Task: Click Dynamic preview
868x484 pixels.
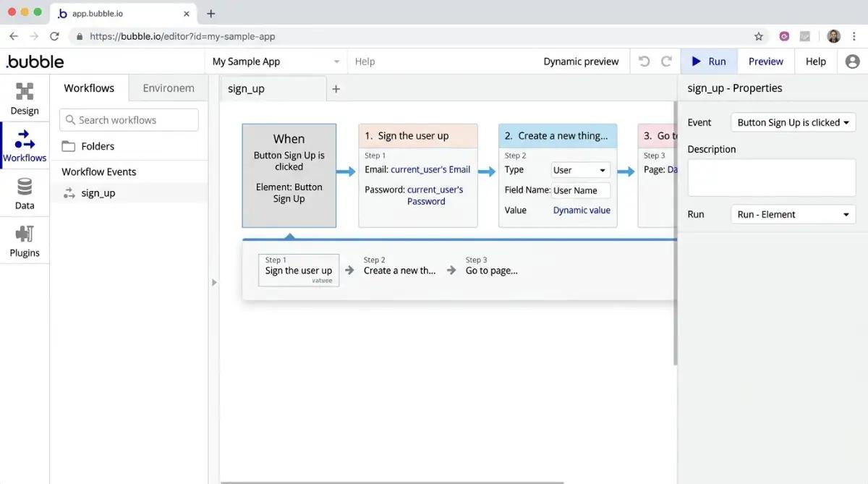Action: point(581,61)
